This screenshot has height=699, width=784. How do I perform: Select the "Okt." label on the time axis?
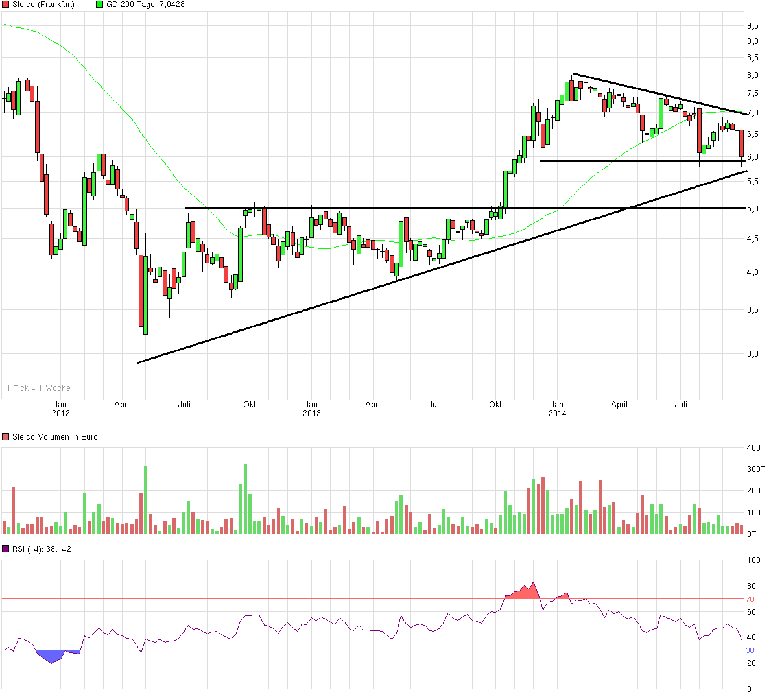250,403
